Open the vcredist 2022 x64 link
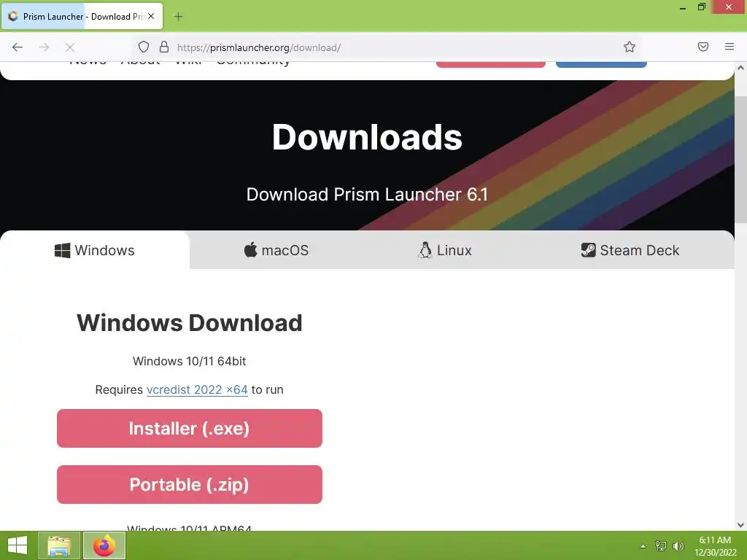Viewport: 747px width, 560px height. pyautogui.click(x=197, y=389)
